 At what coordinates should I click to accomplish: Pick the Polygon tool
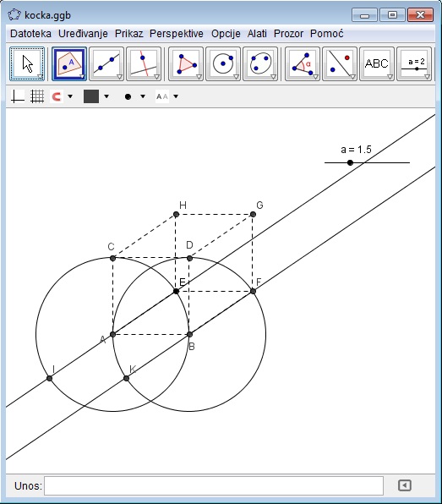[186, 63]
